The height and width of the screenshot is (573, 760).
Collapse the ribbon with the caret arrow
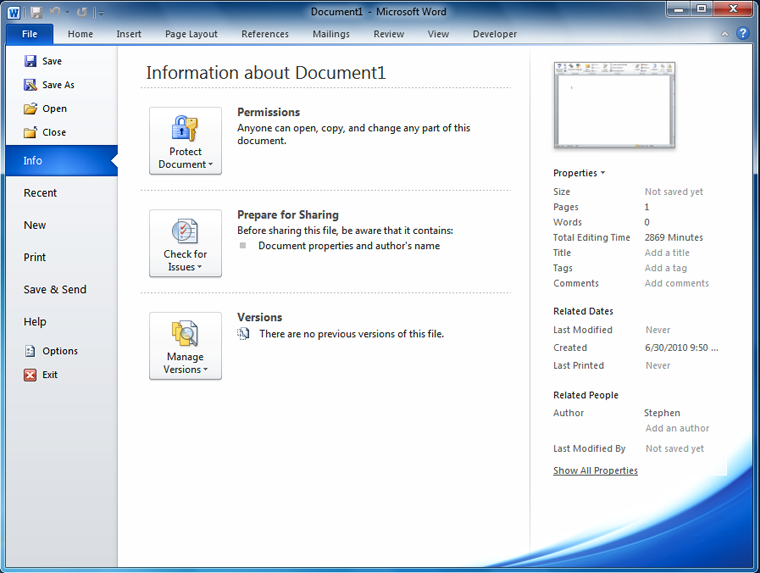[725, 33]
